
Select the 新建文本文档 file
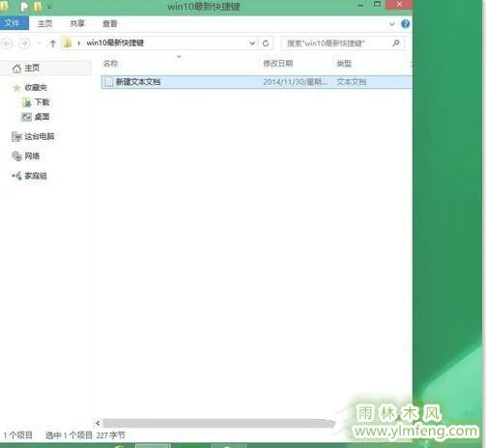click(x=257, y=82)
